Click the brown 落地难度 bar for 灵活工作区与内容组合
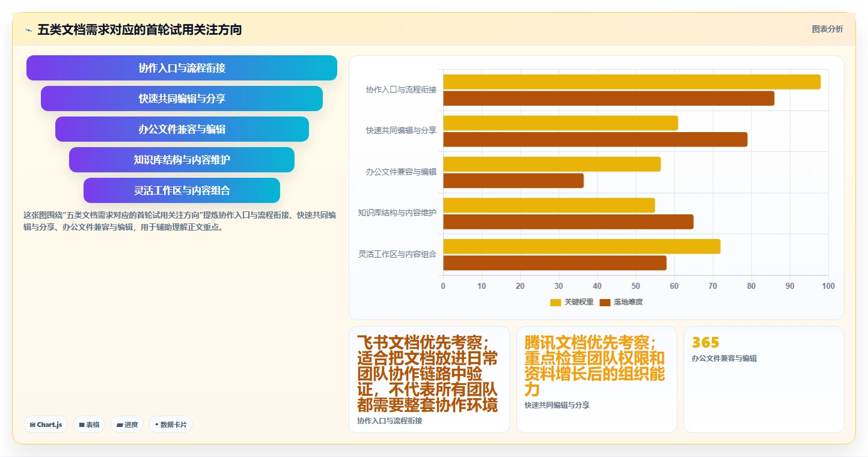This screenshot has height=457, width=868. click(x=555, y=263)
